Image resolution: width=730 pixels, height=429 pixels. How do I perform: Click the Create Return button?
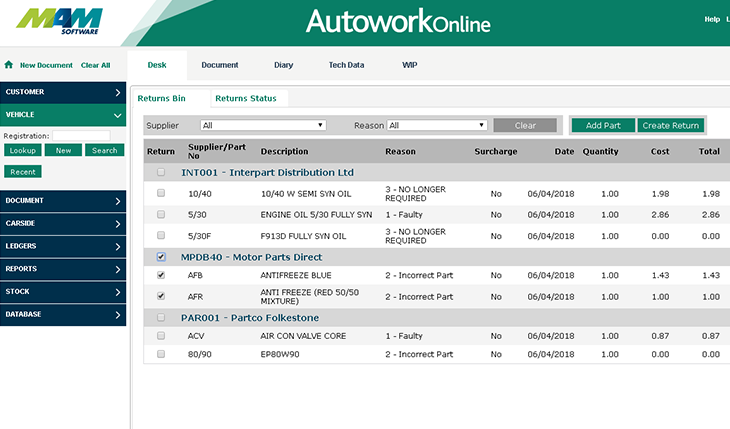670,126
